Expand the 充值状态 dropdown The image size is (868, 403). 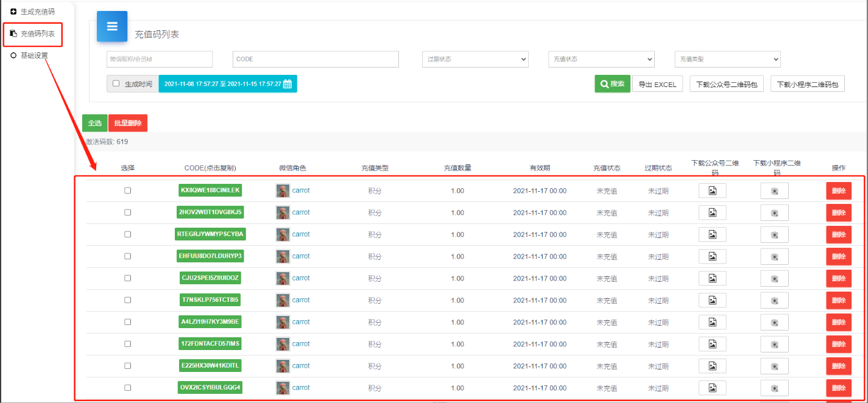601,59
